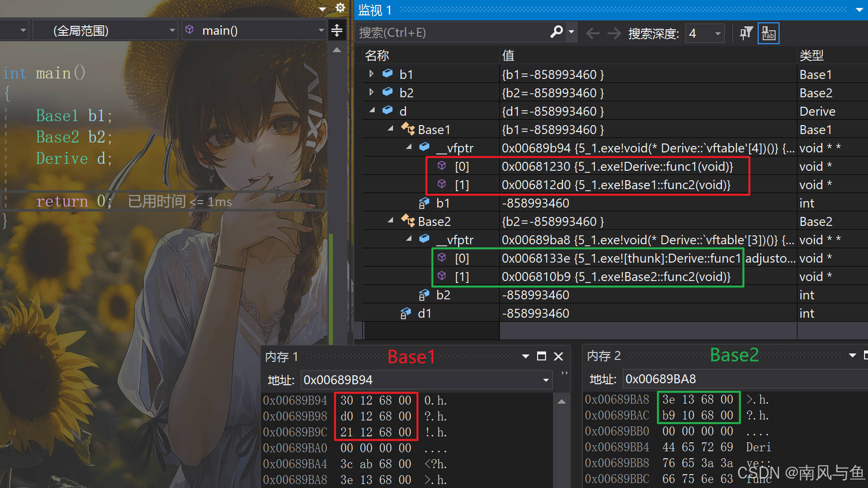Click the locked b2 field icon
The image size is (868, 488).
(424, 295)
